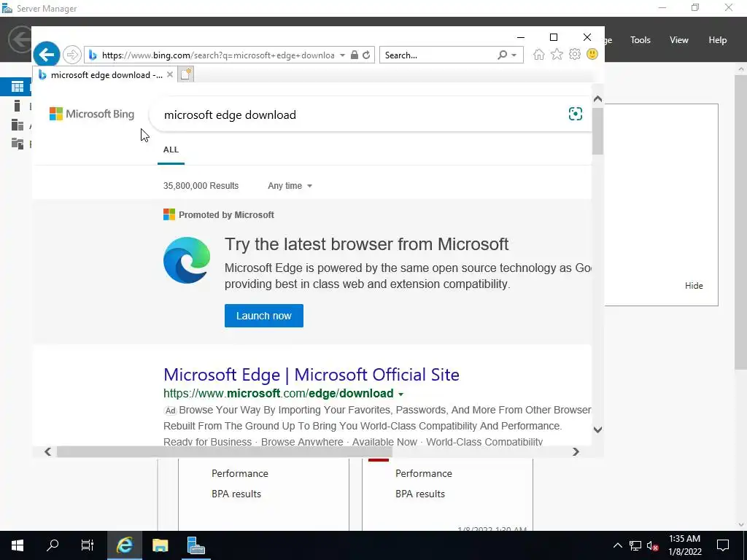Click Internet Explorer taskbar icon
Image resolution: width=747 pixels, height=560 pixels.
pyautogui.click(x=124, y=545)
